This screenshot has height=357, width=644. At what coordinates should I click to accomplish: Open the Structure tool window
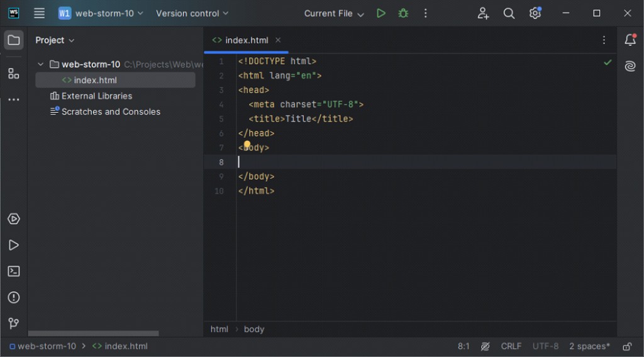(14, 74)
